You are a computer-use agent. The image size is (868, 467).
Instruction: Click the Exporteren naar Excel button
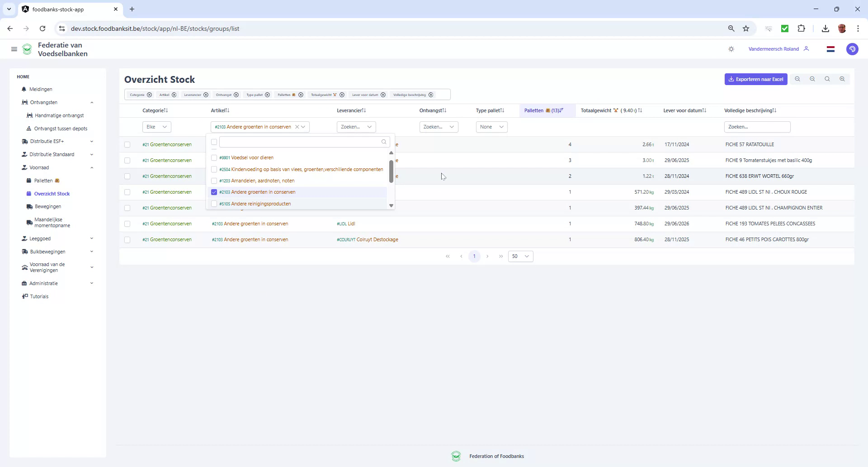point(756,79)
